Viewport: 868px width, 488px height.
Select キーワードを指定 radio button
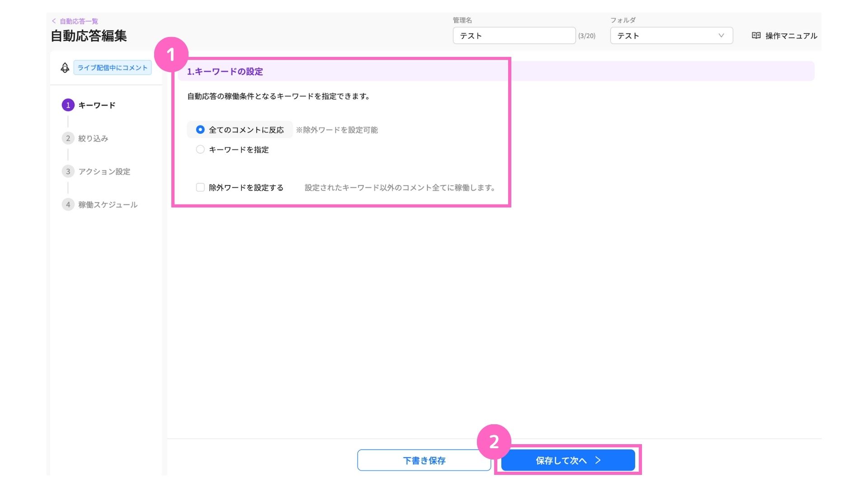[200, 150]
